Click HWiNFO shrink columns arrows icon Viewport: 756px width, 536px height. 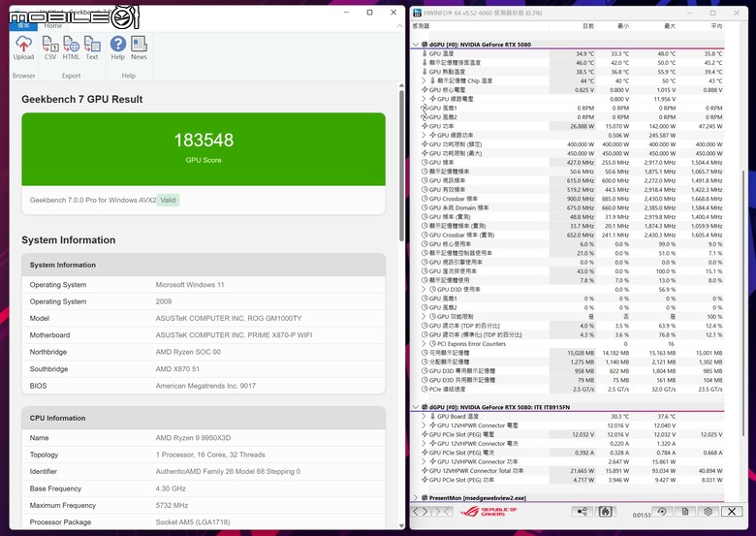(x=442, y=512)
